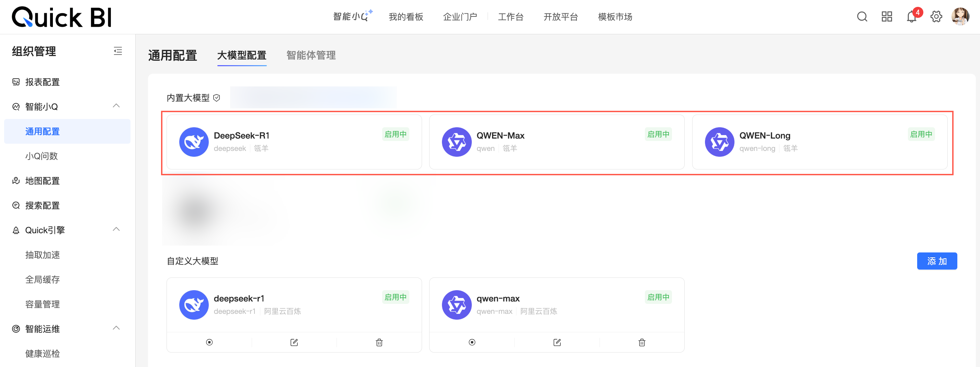
Task: Toggle enable status for custom deepseek-r1
Action: [x=209, y=342]
